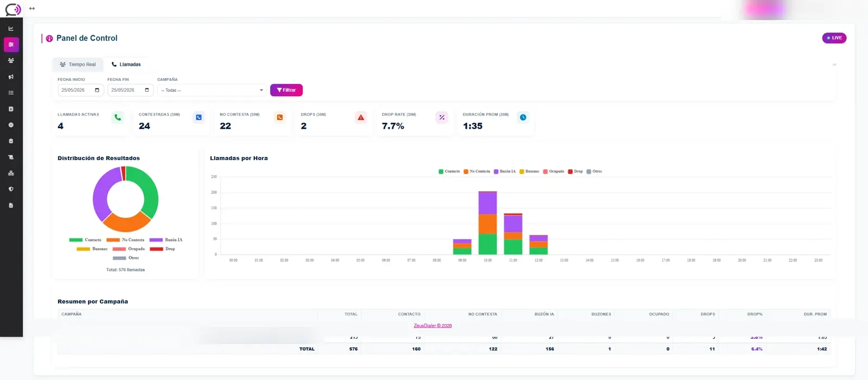868x380 pixels.
Task: Open the ZeusDialer © 2026 link
Action: [x=433, y=326]
